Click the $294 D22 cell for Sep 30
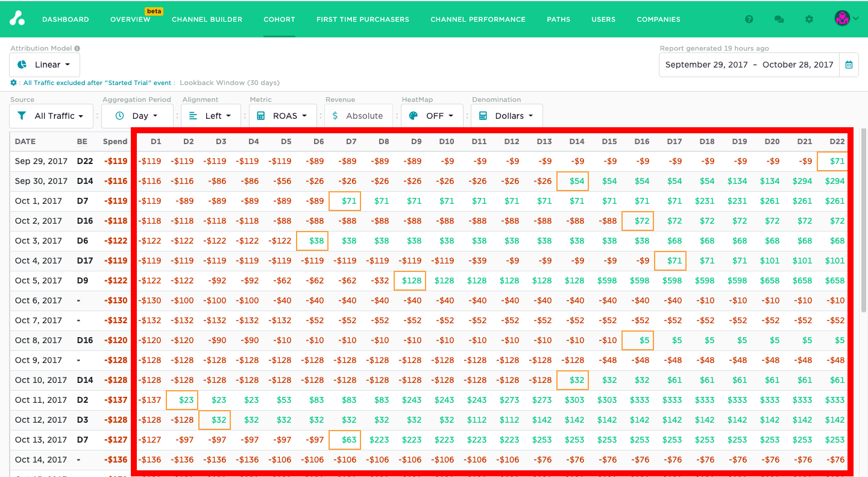The image size is (868, 477). tap(835, 181)
